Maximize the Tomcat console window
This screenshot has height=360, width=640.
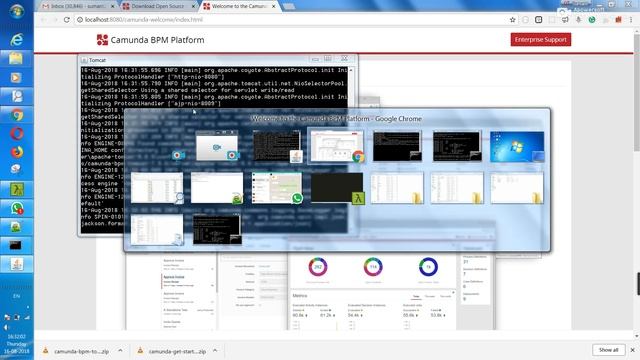(328, 59)
